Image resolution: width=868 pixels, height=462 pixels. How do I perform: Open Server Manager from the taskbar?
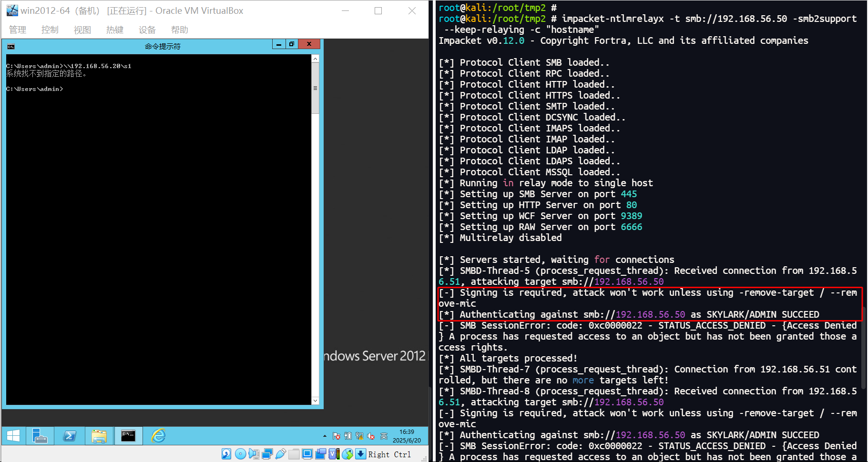(x=40, y=436)
